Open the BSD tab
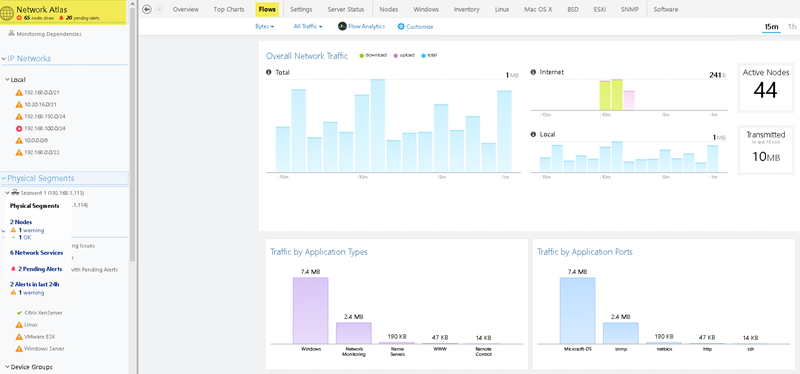Screen dimensions: 800x374 [x=573, y=9]
